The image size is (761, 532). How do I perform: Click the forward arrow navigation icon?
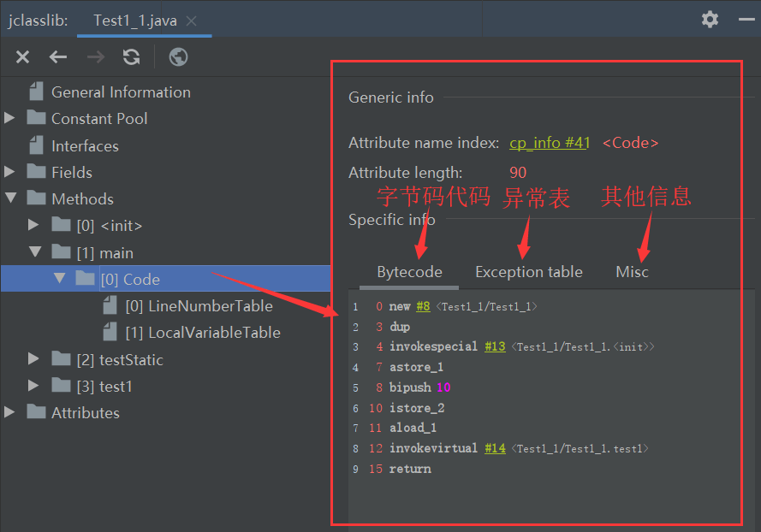click(x=95, y=57)
